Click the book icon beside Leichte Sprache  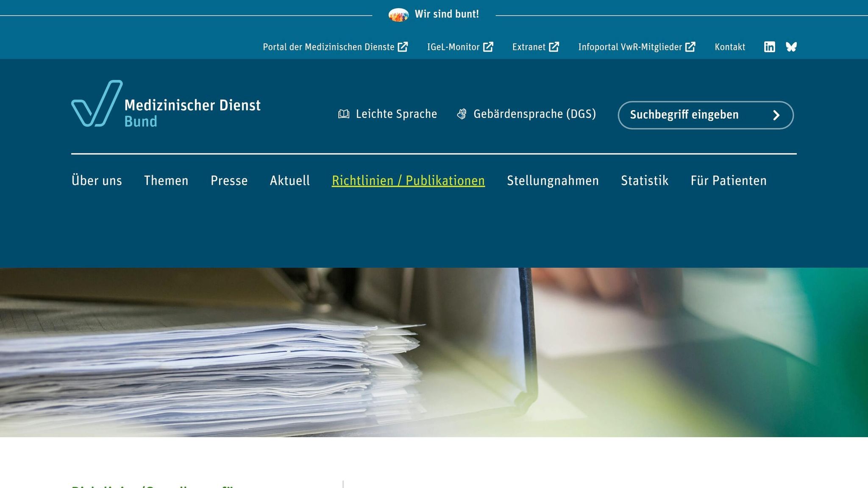click(344, 114)
